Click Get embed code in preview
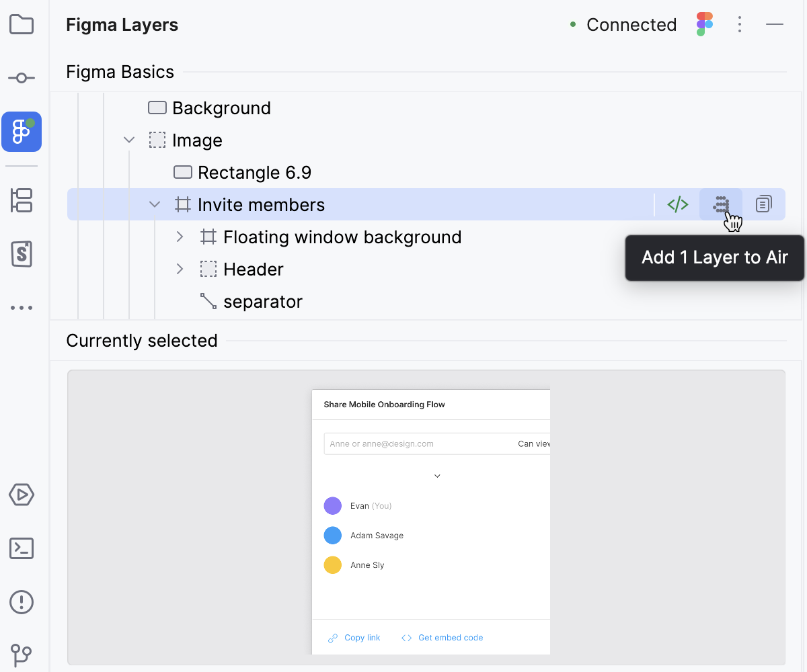Image resolution: width=807 pixels, height=672 pixels. [442, 638]
